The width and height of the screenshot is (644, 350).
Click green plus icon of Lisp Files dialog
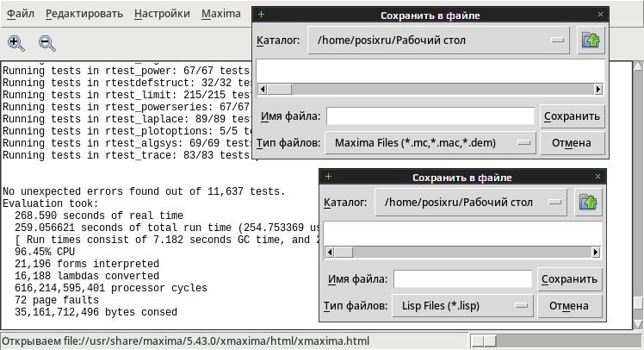coord(329,177)
